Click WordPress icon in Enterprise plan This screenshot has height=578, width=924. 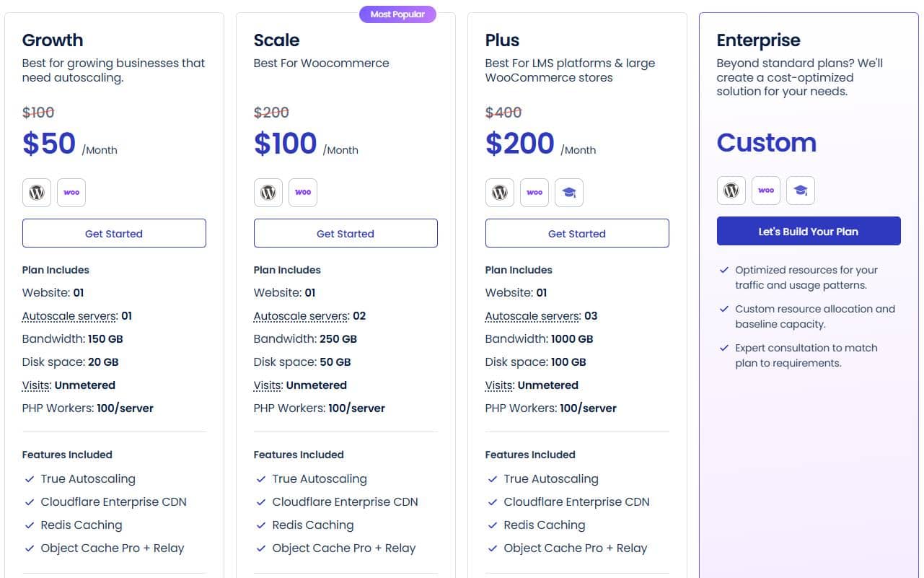[x=731, y=191]
